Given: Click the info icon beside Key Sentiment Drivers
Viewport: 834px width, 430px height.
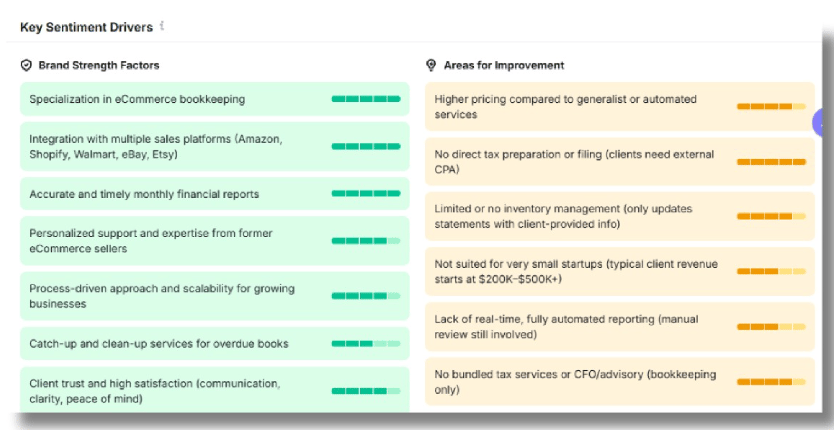Looking at the screenshot, I should (x=162, y=26).
